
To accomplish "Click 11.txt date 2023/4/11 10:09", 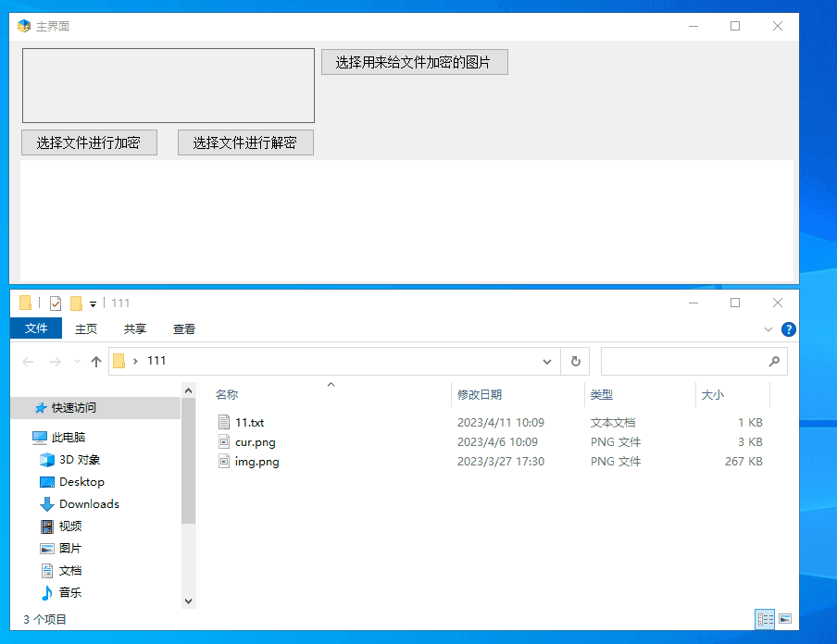I will [501, 423].
